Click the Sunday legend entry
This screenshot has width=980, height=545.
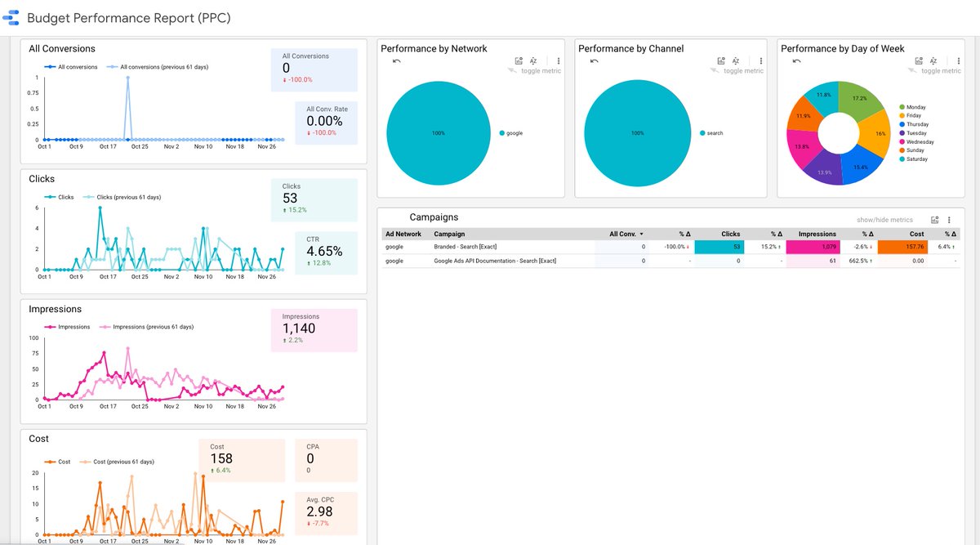(x=912, y=150)
